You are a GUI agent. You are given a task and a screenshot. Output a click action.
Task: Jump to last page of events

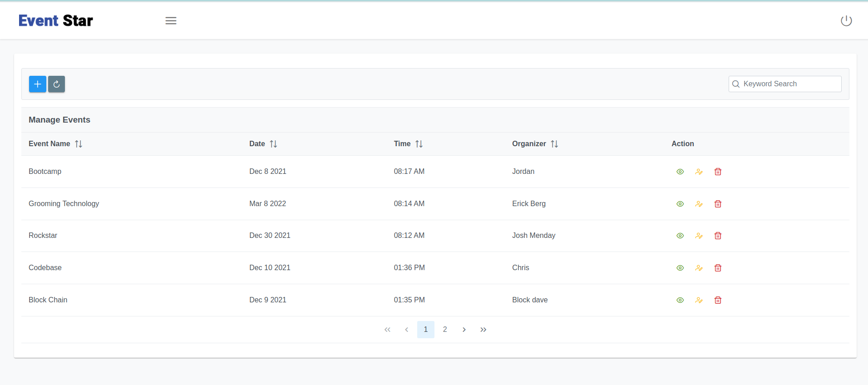point(483,330)
